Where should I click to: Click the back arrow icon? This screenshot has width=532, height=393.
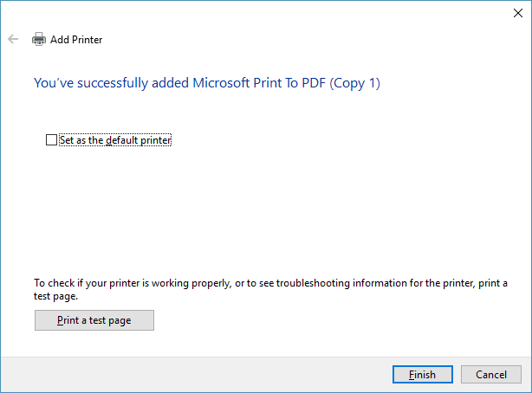tap(13, 39)
